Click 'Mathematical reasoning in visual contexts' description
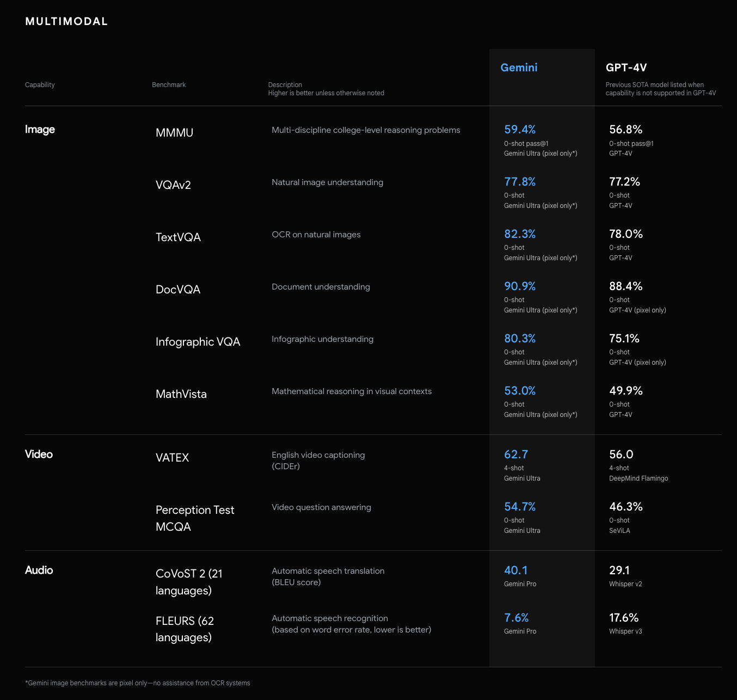Image resolution: width=737 pixels, height=700 pixels. [352, 391]
